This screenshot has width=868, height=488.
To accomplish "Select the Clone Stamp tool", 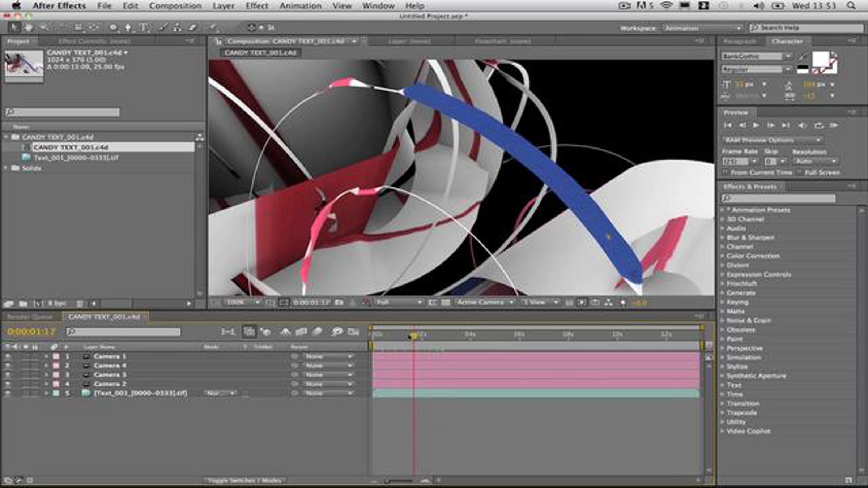I will (x=177, y=27).
